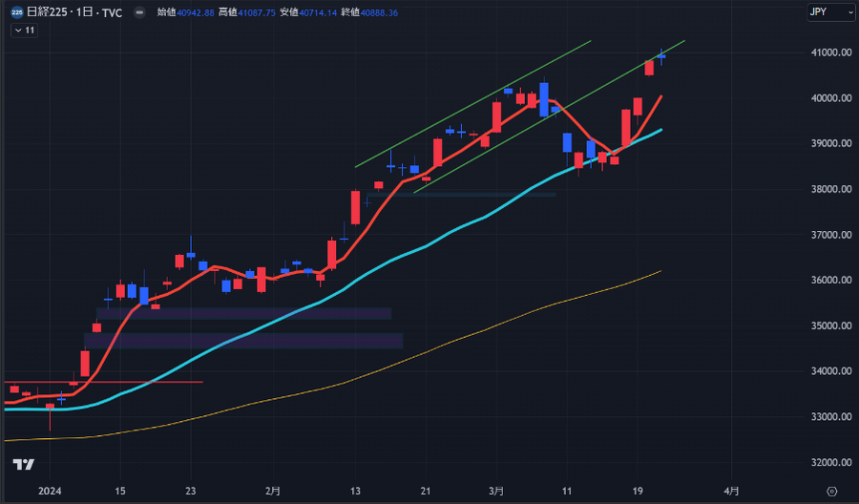Expand the 11 indicators legend
Screen dimensions: 859x504
pyautogui.click(x=25, y=31)
